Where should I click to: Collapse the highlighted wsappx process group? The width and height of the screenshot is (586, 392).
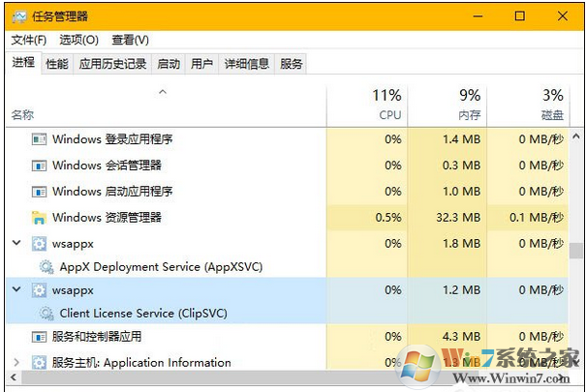tap(15, 289)
